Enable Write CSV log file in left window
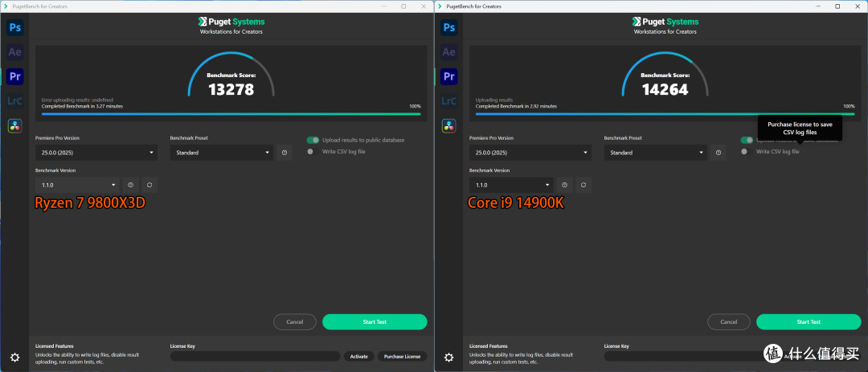 coord(310,152)
